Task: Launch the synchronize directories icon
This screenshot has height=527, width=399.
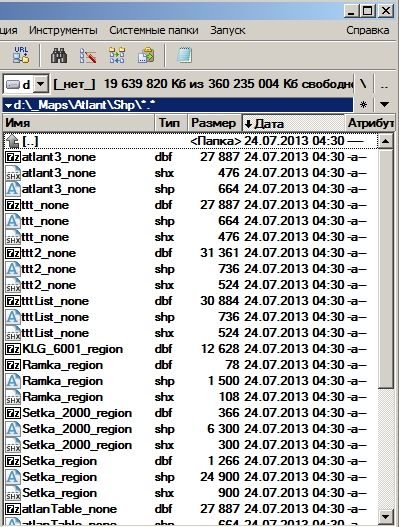Action: pyautogui.click(x=117, y=55)
